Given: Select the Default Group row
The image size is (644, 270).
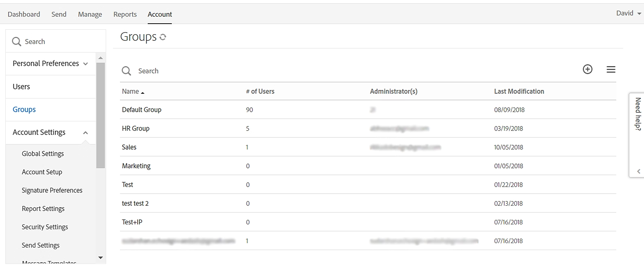Looking at the screenshot, I should 368,110.
